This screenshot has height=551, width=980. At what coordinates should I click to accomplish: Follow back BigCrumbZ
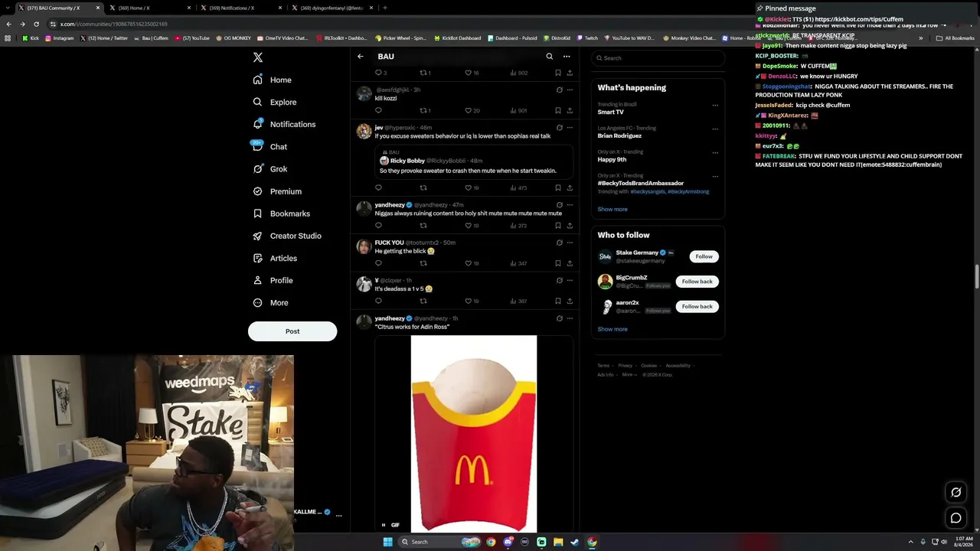[x=697, y=282]
